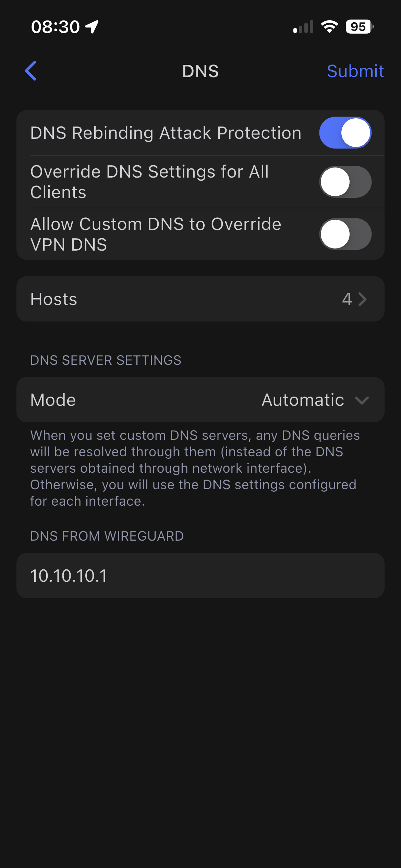Disable DNS Rebinding Attack Protection switch

click(345, 133)
